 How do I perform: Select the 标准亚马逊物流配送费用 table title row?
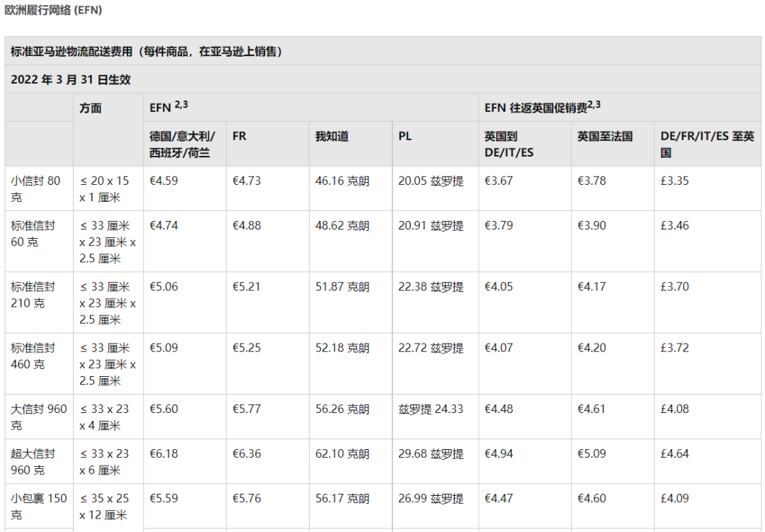pos(147,52)
